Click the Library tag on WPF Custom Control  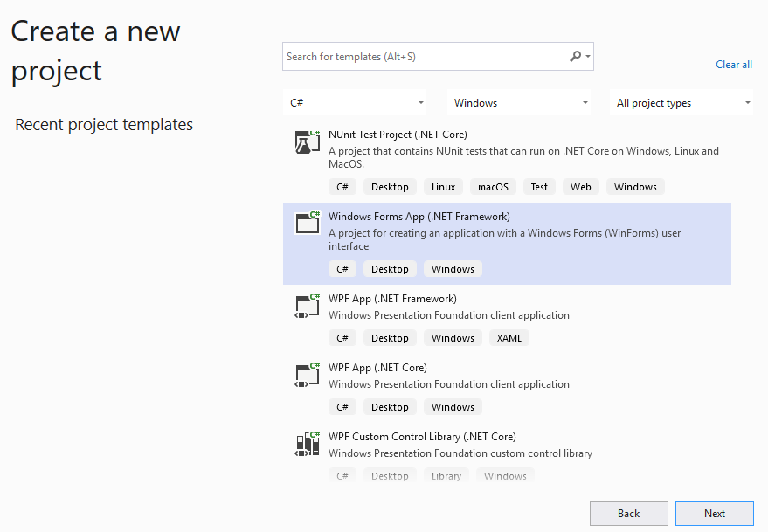coord(446,475)
